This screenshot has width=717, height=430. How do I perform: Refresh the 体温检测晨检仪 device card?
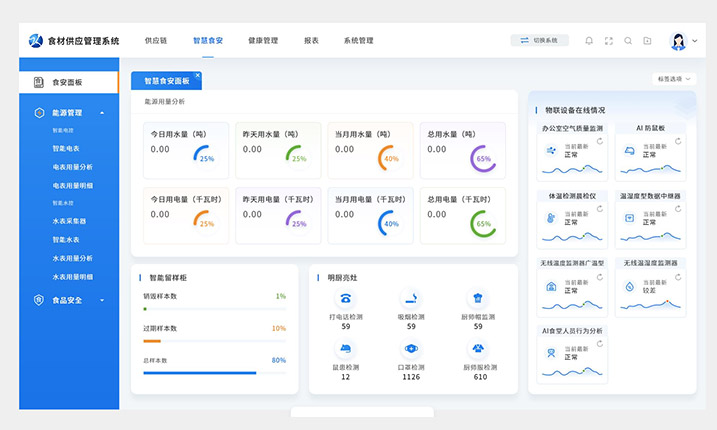[599, 209]
